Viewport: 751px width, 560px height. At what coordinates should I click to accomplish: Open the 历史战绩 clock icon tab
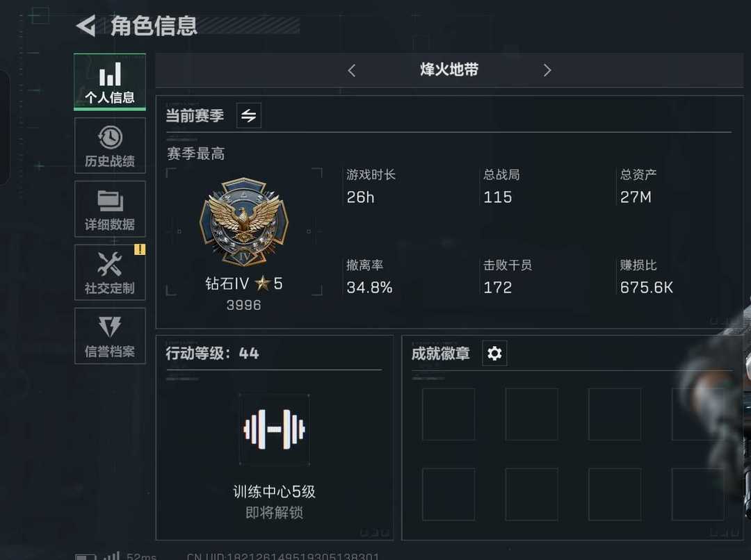(x=110, y=145)
